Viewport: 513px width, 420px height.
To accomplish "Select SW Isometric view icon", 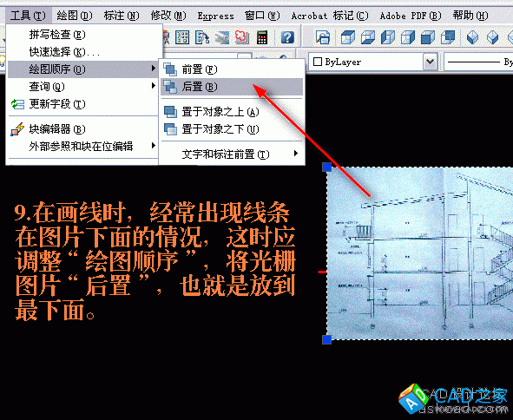I will click(472, 37).
